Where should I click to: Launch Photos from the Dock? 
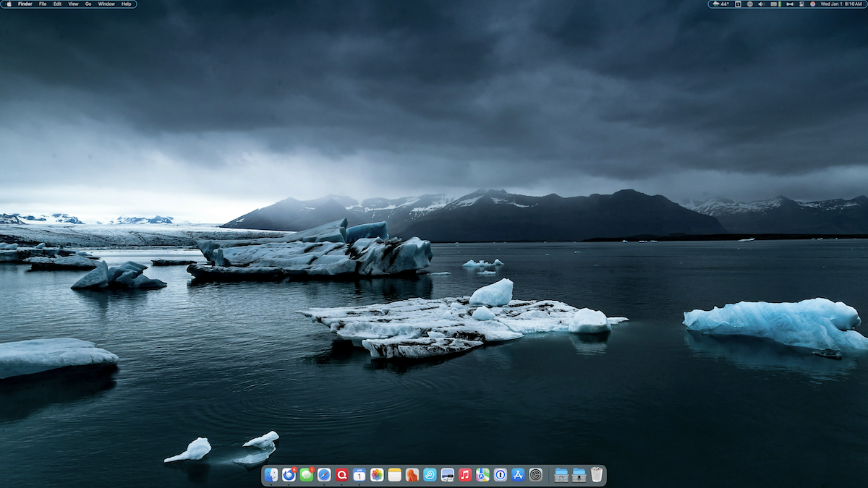coord(377,475)
